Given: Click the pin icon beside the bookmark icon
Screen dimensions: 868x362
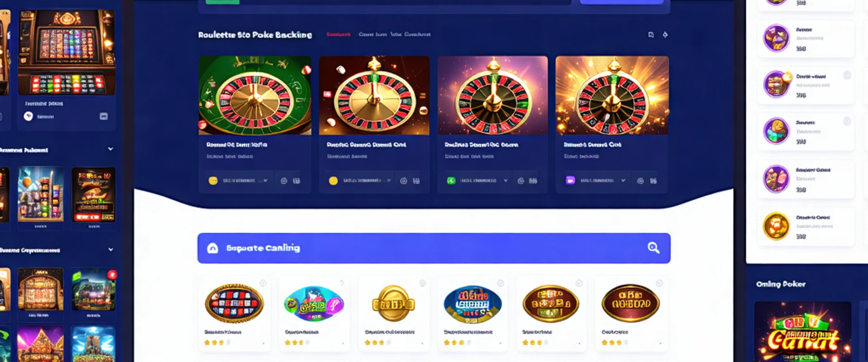Looking at the screenshot, I should [x=665, y=35].
